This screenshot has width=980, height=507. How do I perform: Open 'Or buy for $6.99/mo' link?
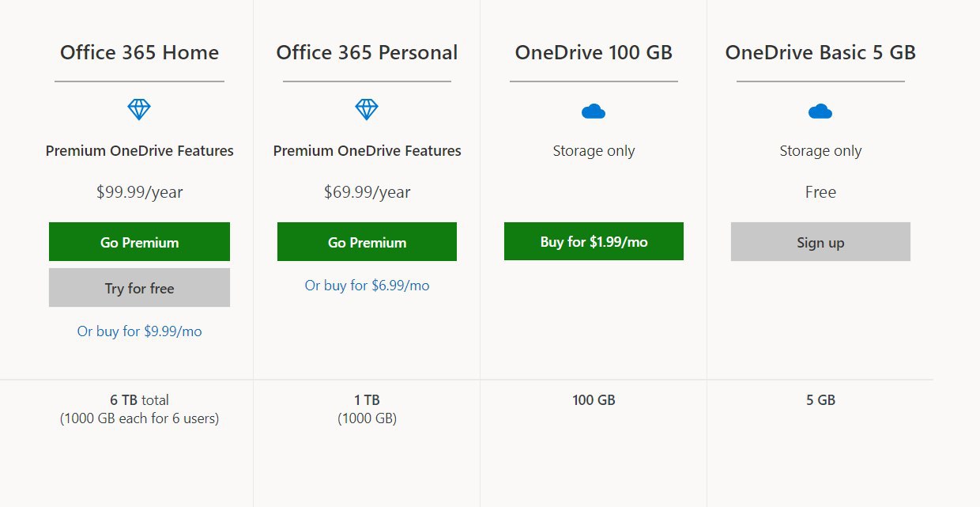pos(367,286)
